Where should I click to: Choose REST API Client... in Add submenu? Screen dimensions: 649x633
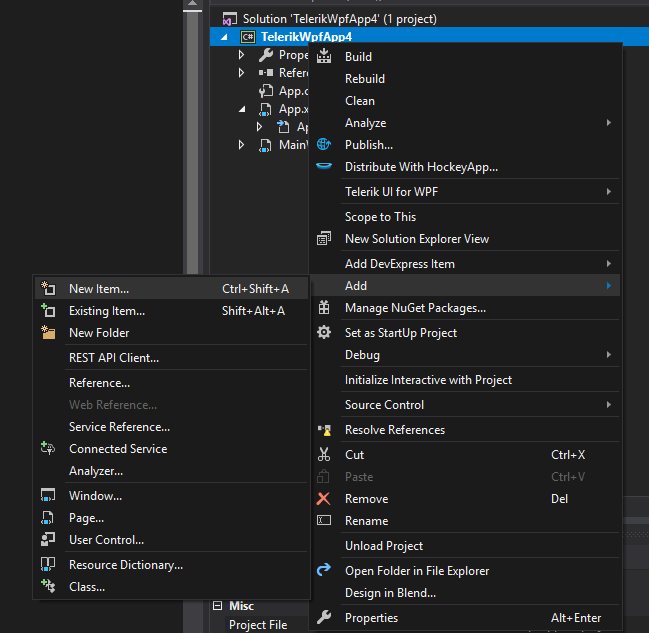pyautogui.click(x=171, y=358)
